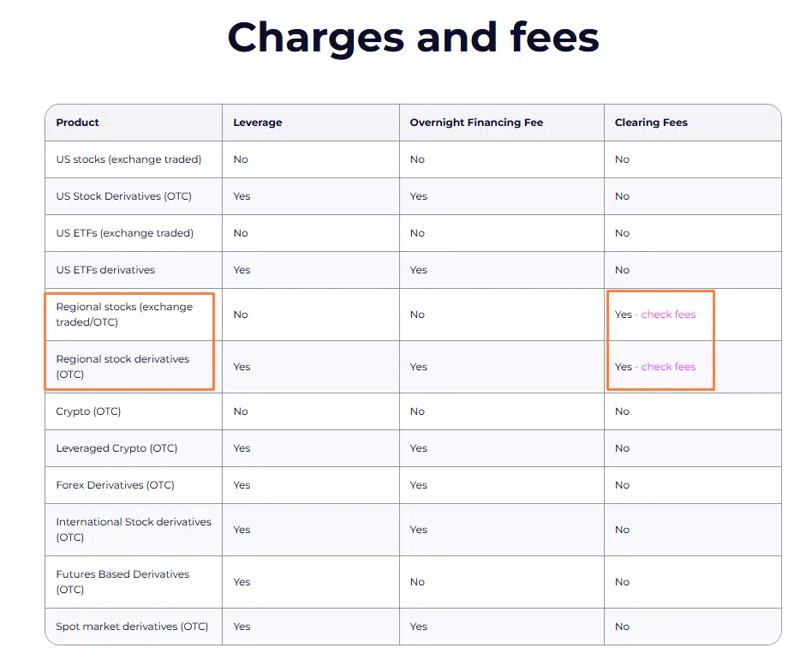Open check fees link for Regional stocks (exchange traded/OTC)
This screenshot has height=666, width=812.
[668, 315]
